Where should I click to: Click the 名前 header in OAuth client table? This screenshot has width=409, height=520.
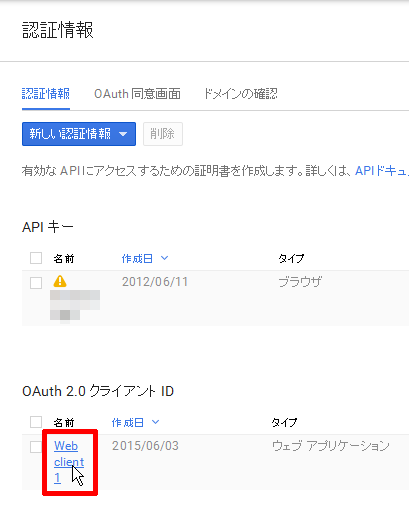[64, 422]
